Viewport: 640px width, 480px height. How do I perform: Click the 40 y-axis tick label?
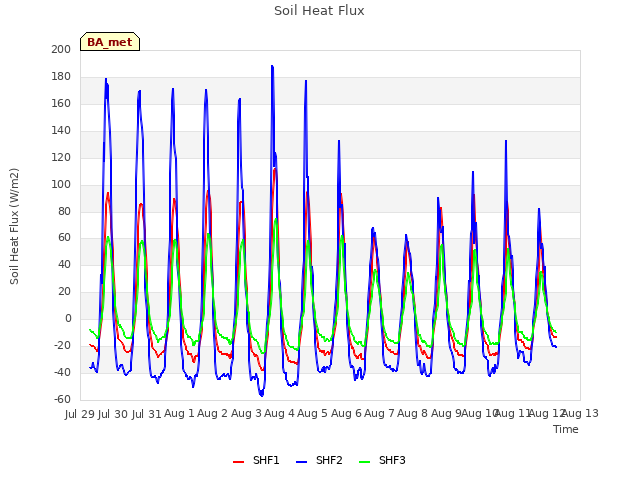[64, 264]
